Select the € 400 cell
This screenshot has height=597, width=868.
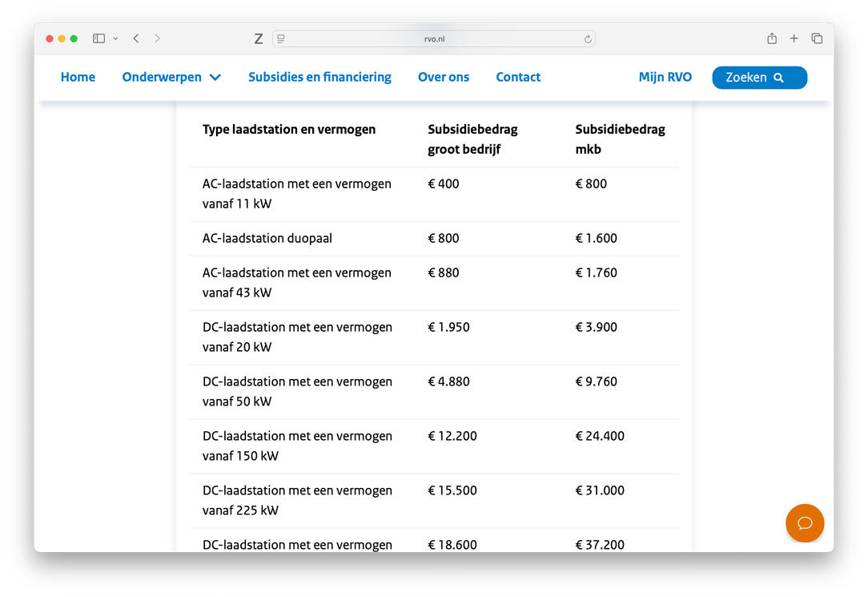444,184
